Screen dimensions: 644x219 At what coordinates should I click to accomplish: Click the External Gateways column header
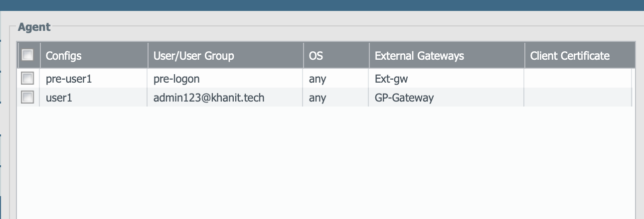419,56
